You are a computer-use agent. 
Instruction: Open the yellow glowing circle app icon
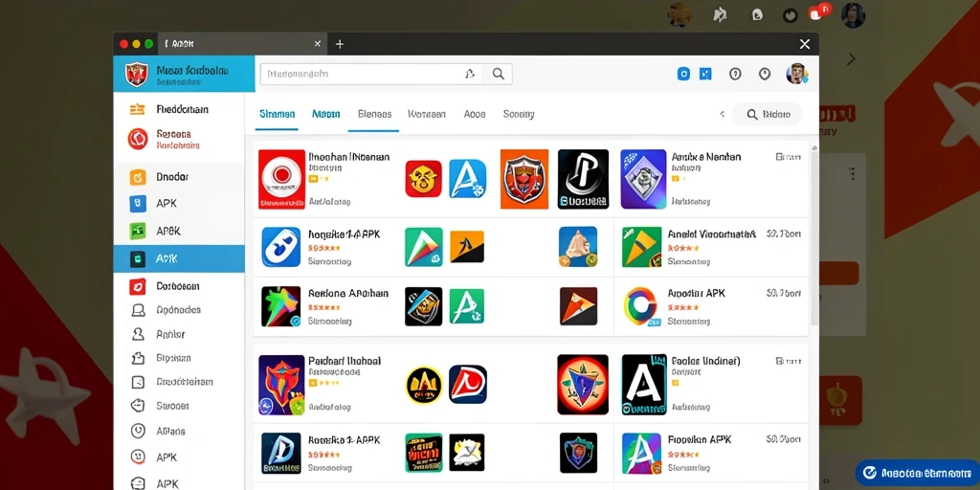point(424,385)
